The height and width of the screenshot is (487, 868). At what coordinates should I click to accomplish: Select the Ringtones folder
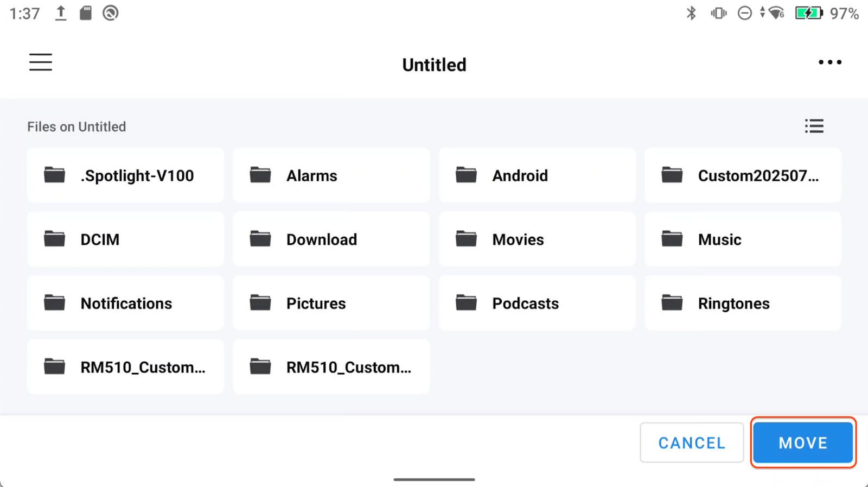click(x=743, y=303)
